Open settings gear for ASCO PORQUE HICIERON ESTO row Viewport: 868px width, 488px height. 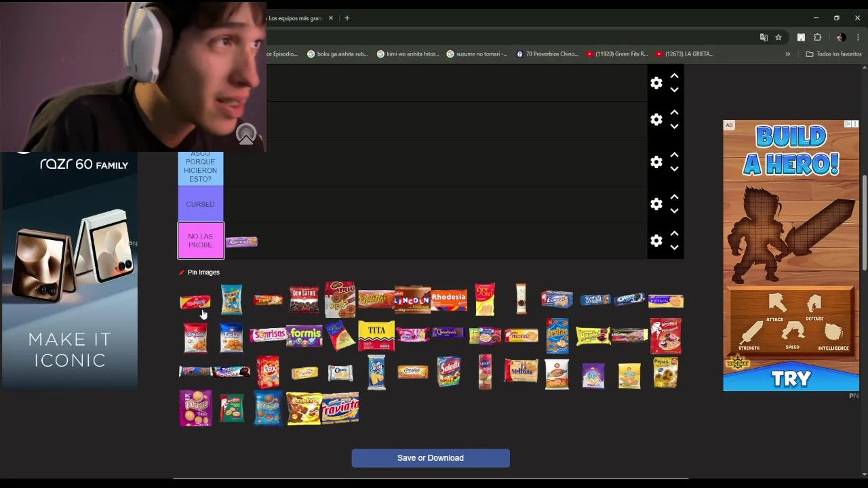coord(656,162)
